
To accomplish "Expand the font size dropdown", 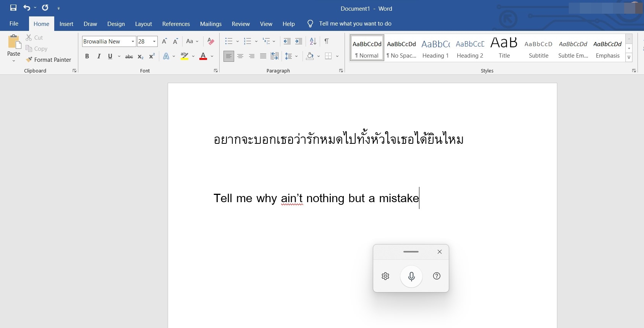I will (x=154, y=41).
